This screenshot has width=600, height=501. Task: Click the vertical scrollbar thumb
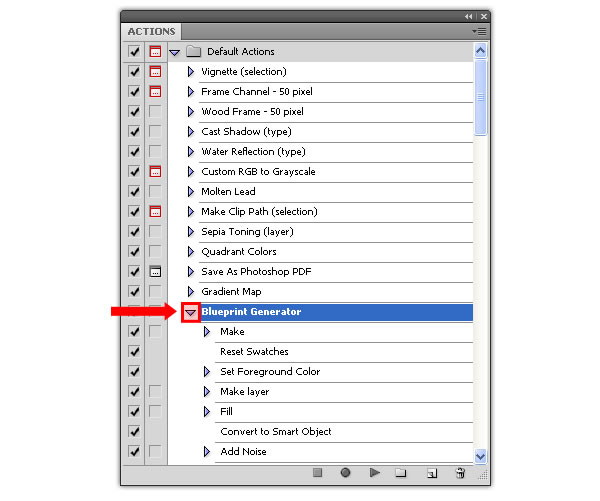481,97
